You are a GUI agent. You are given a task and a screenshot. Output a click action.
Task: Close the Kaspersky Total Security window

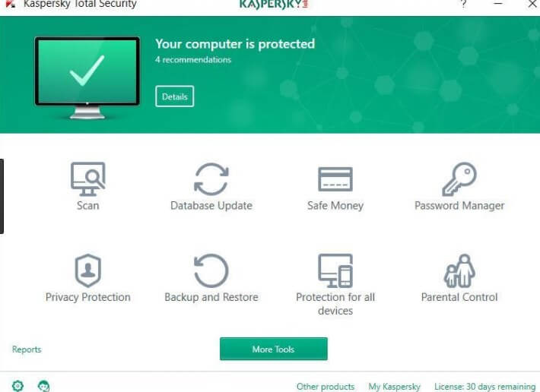(x=532, y=4)
